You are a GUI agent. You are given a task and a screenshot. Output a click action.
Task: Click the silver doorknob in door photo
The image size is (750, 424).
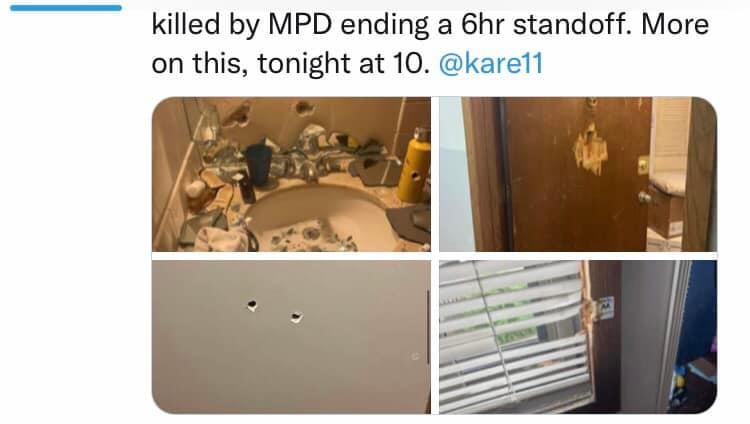[644, 196]
